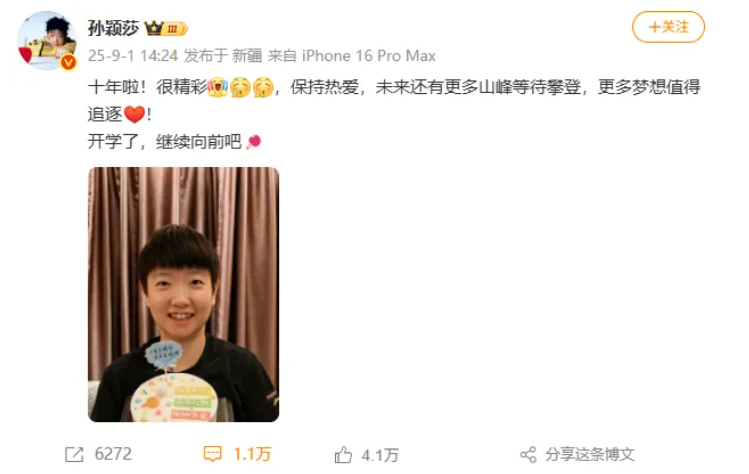Select 分享这条博文 share option
Viewport: 749px width, 474px height.
(590, 454)
